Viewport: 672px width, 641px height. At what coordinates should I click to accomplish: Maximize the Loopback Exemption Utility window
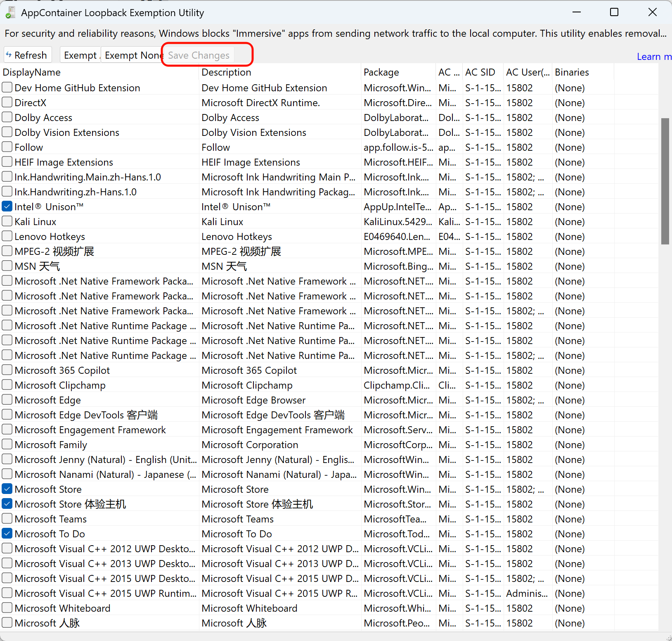[x=614, y=12]
